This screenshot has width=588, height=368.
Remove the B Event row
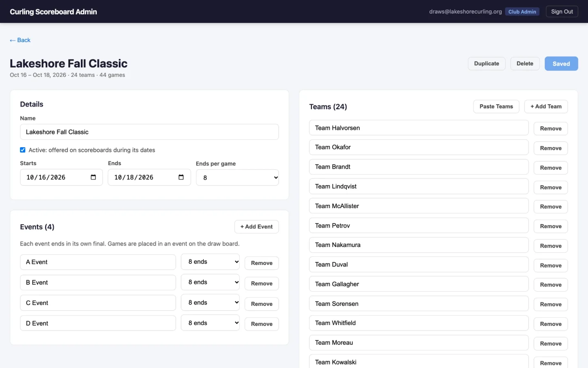tap(262, 283)
